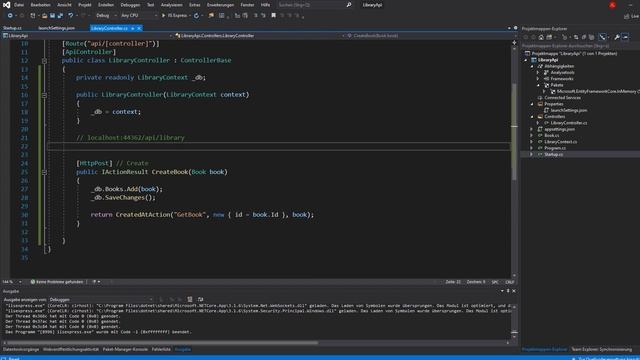Viewport: 640px width, 360px height.
Task: Switch to the Fehlerliste bottom tab
Action: pos(161,349)
